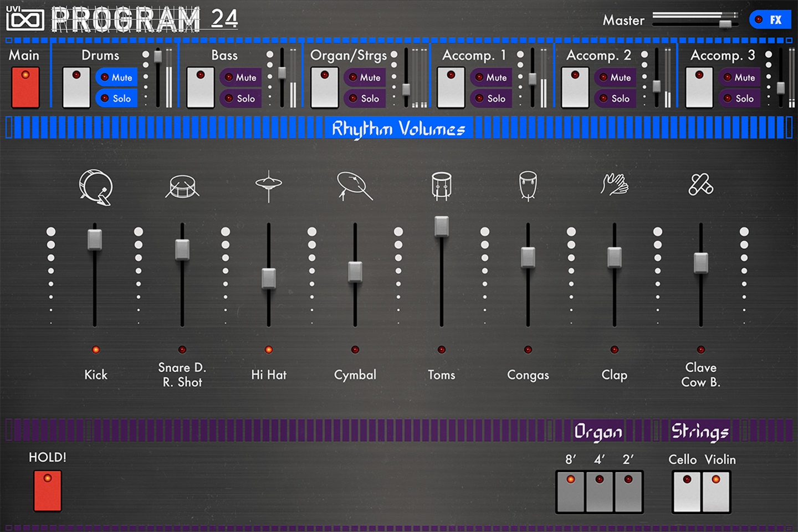The image size is (798, 532).
Task: Enable the 8' organ footage
Action: [x=570, y=491]
